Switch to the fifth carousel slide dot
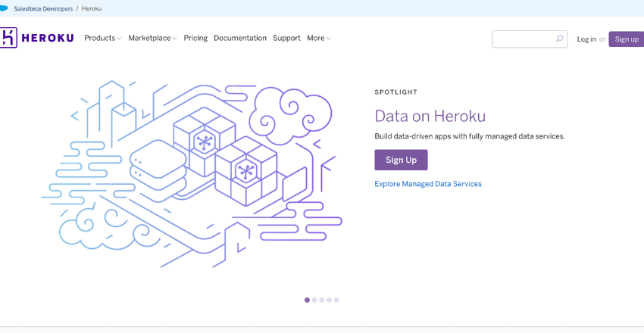 pyautogui.click(x=336, y=300)
